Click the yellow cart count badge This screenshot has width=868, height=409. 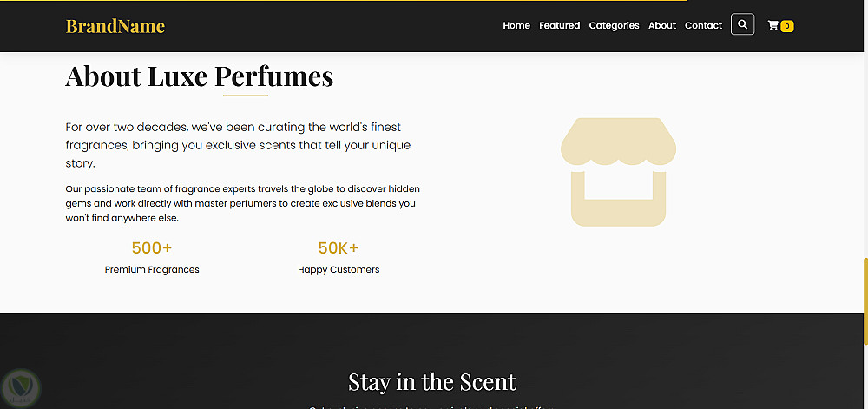(787, 26)
